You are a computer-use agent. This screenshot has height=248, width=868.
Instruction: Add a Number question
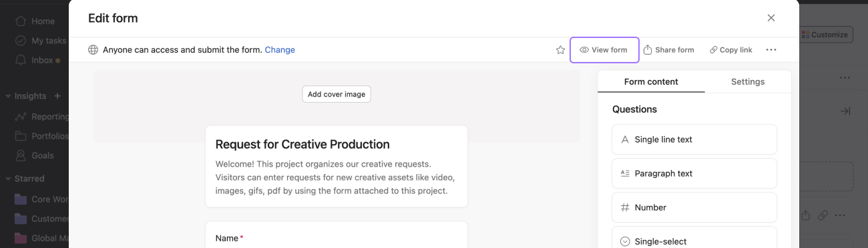pyautogui.click(x=694, y=207)
